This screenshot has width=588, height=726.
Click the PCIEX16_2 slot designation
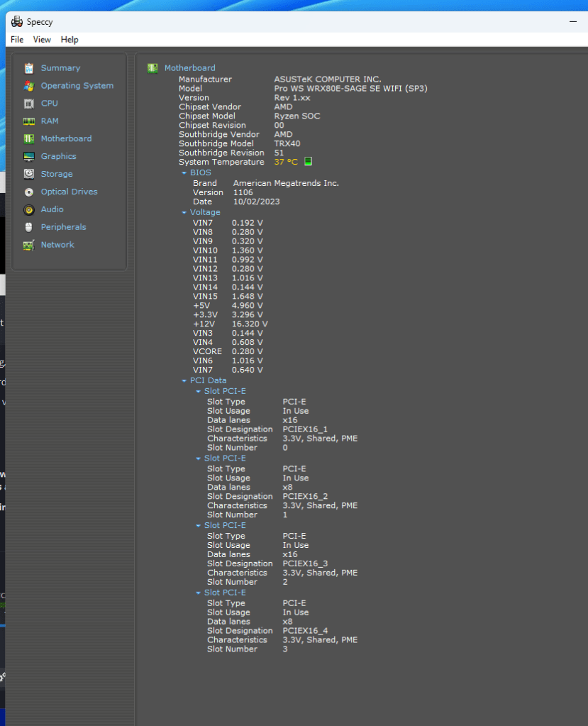coord(305,496)
